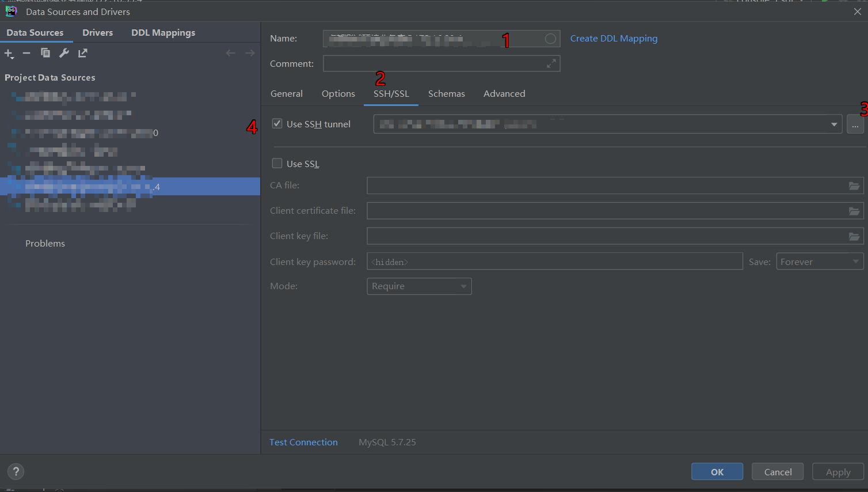The height and width of the screenshot is (492, 868).
Task: Click the Apply button
Action: pyautogui.click(x=838, y=472)
